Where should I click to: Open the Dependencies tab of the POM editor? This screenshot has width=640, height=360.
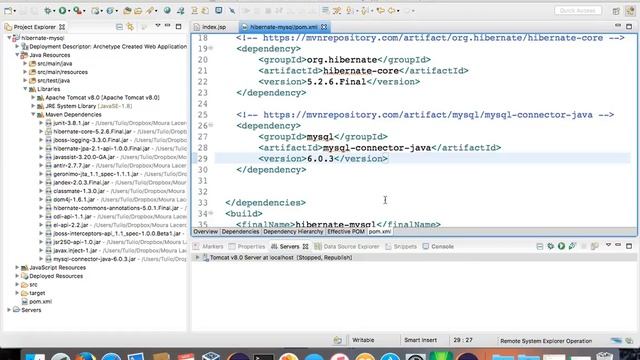[240, 232]
